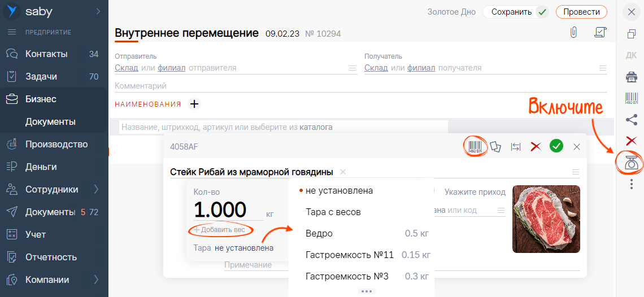Click the barcode scanner icon in item card

[x=475, y=147]
